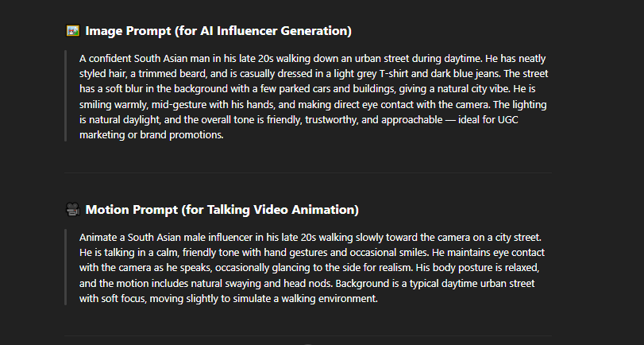The image size is (644, 345).
Task: Click the quote bar beside the image prompt
Action: click(65, 96)
